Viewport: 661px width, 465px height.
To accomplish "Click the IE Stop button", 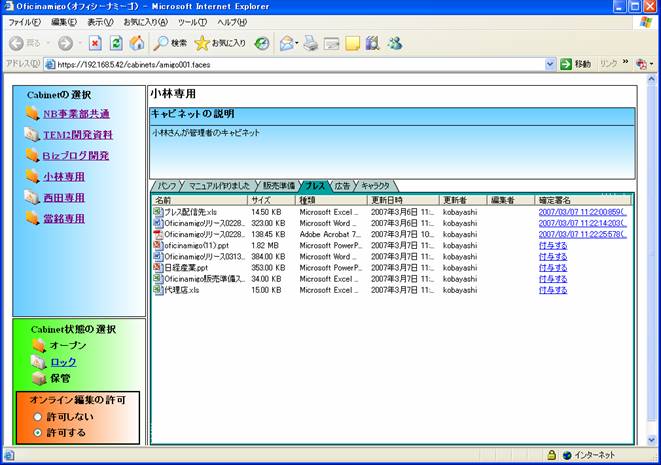I will coord(95,43).
